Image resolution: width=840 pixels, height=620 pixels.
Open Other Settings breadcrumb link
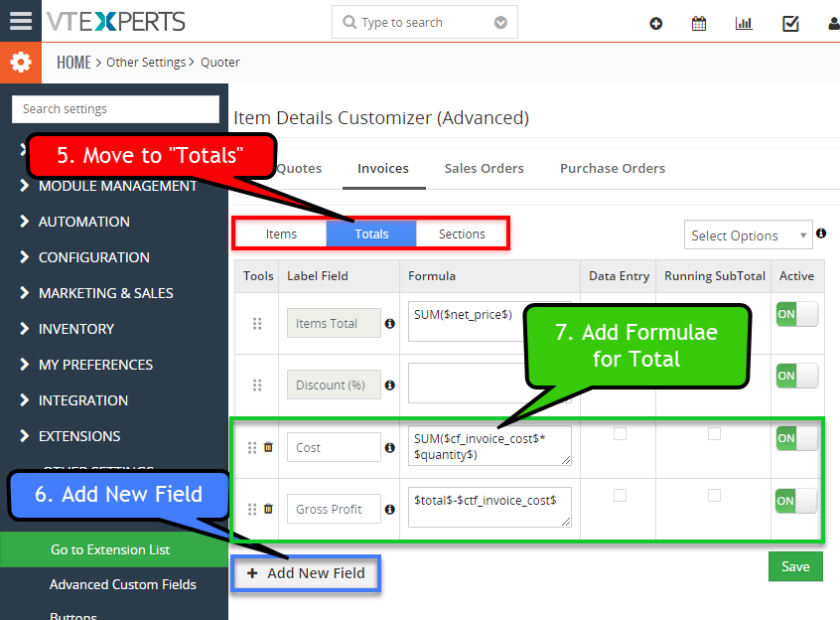tap(146, 63)
